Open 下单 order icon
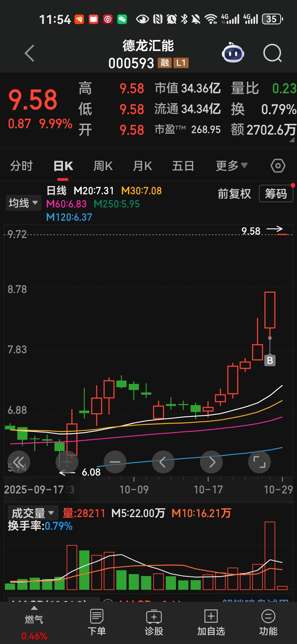This screenshot has height=644, width=297. pos(97,623)
